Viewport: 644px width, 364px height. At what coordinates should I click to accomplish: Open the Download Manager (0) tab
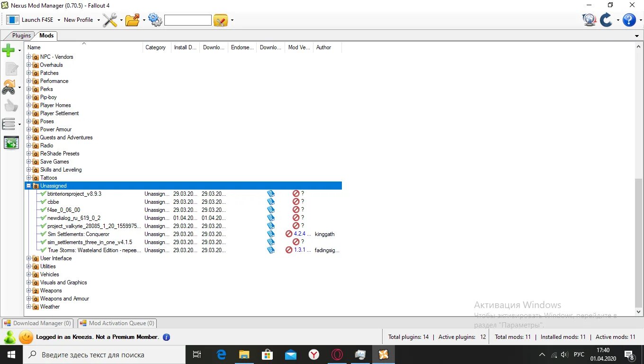[38, 323]
